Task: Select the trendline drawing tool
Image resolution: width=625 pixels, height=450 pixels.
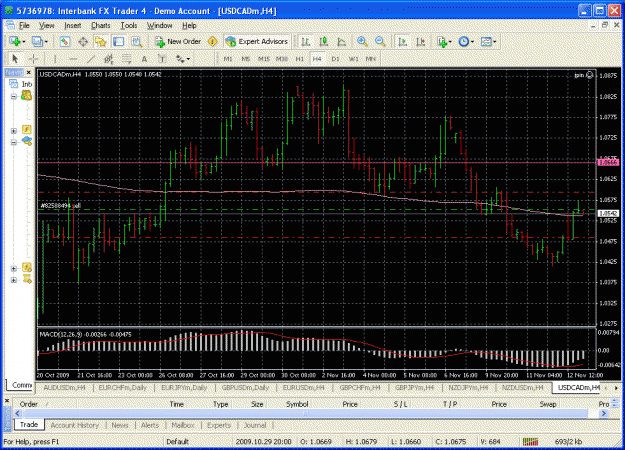Action: click(91, 59)
